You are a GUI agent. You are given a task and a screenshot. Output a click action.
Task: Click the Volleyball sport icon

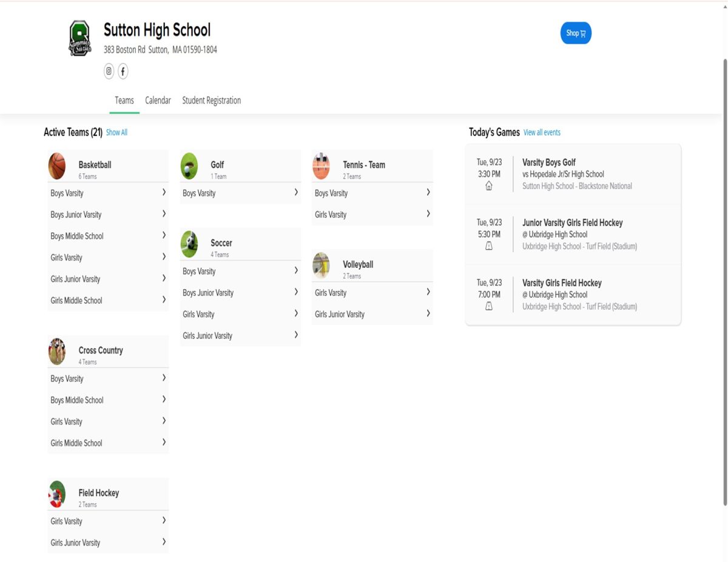point(322,266)
